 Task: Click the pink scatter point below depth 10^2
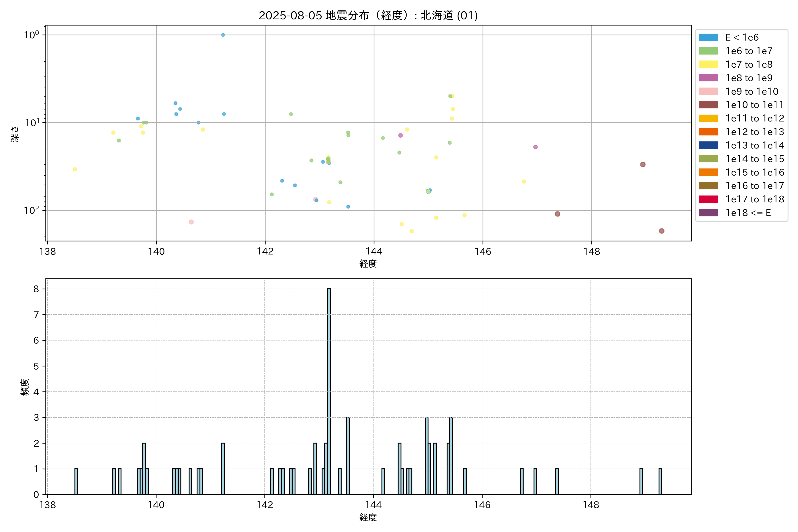191,222
